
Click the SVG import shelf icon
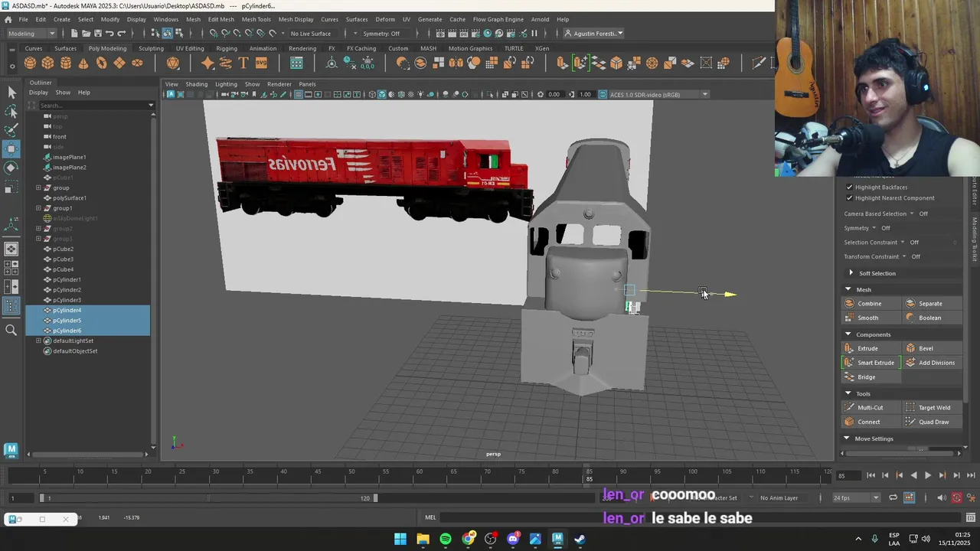[261, 64]
